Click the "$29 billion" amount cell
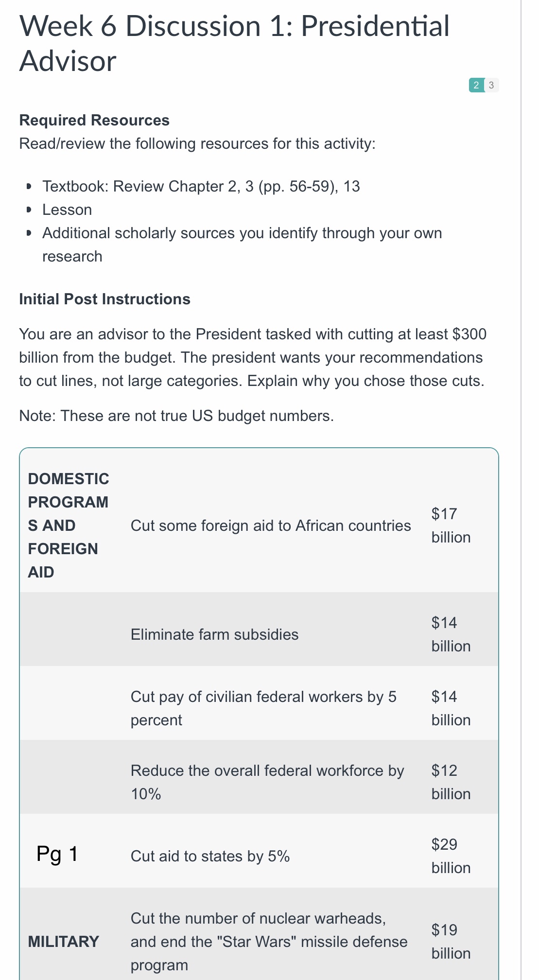Image resolution: width=539 pixels, height=980 pixels. point(451,856)
